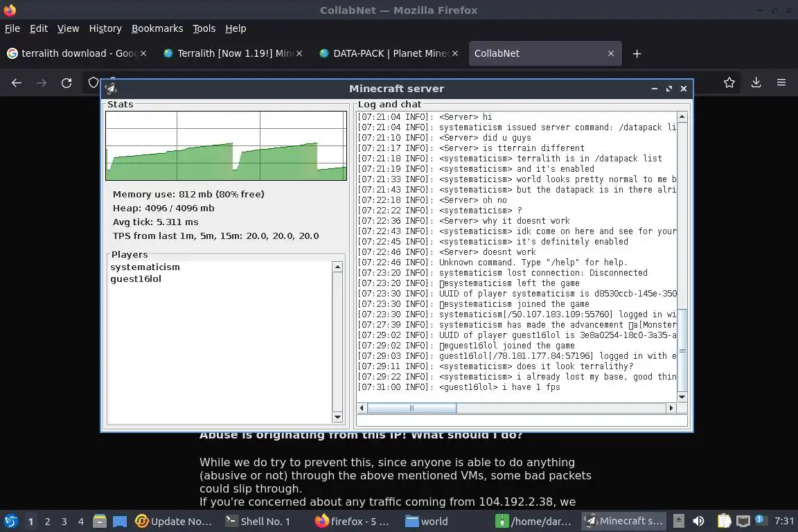Open Firefox downloads panel

tap(756, 82)
